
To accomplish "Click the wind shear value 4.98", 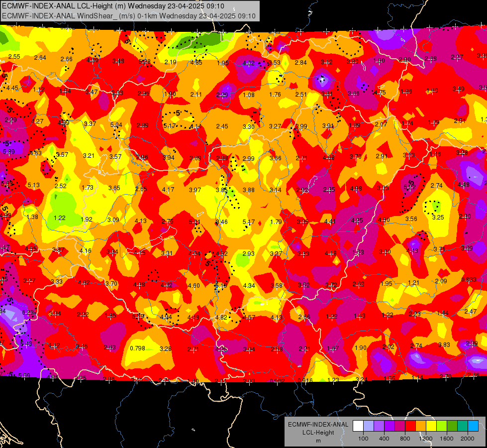I will click(356, 188).
